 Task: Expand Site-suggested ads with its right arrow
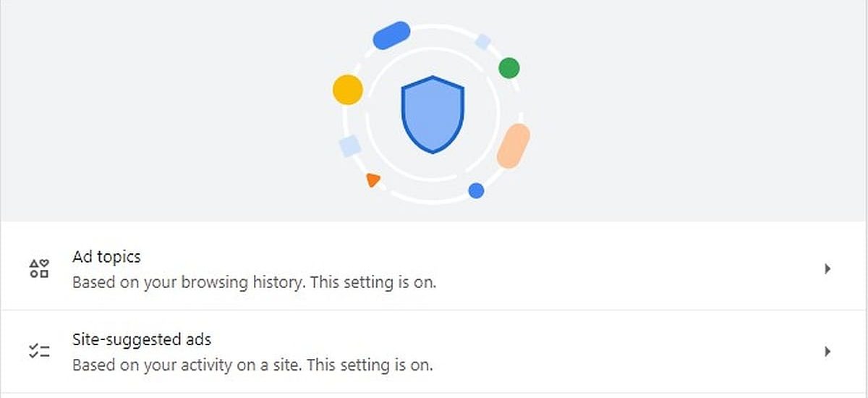(x=827, y=352)
